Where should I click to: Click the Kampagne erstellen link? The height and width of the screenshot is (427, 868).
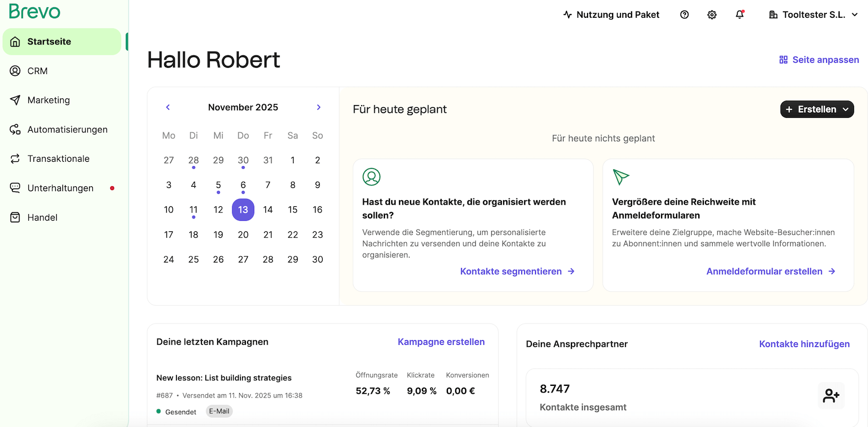point(441,341)
